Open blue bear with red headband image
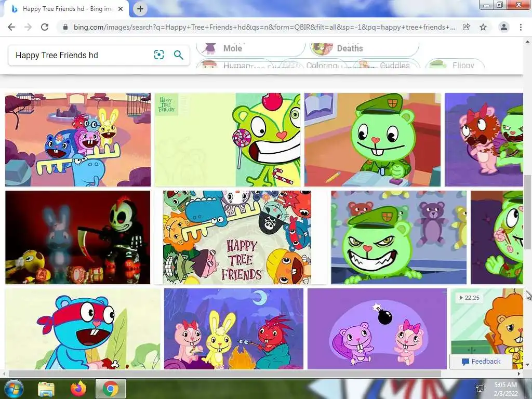This screenshot has height=399, width=532. (x=83, y=329)
